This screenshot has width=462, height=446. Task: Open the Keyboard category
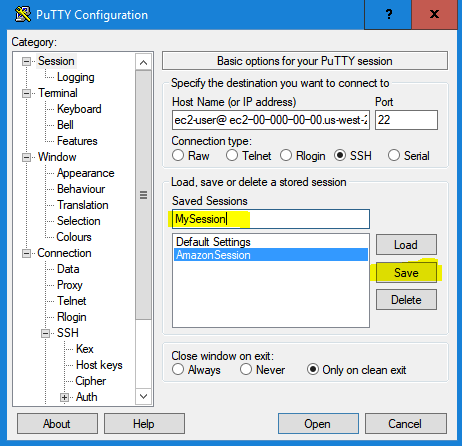[79, 109]
